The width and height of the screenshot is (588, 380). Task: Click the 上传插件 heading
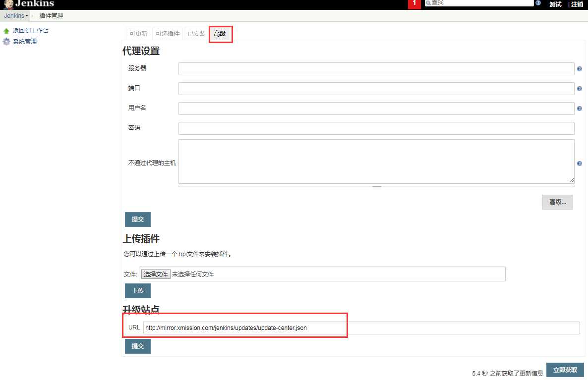click(x=141, y=239)
